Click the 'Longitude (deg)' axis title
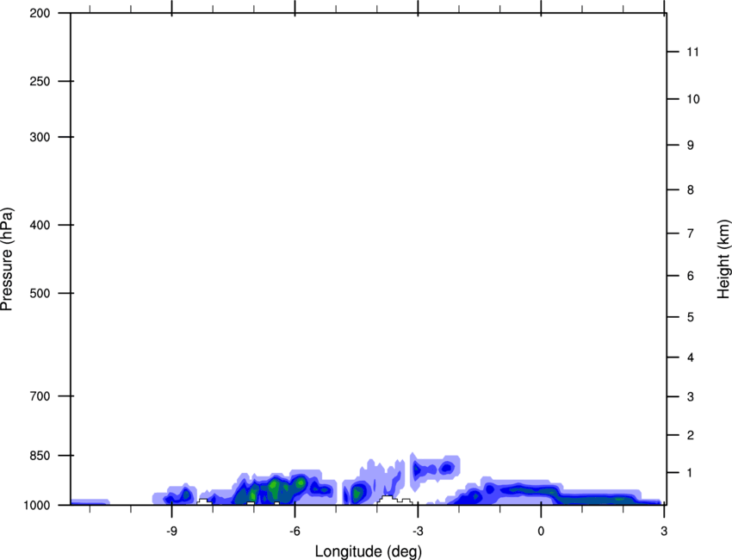Viewport: 732px width, 560px height. click(x=369, y=551)
